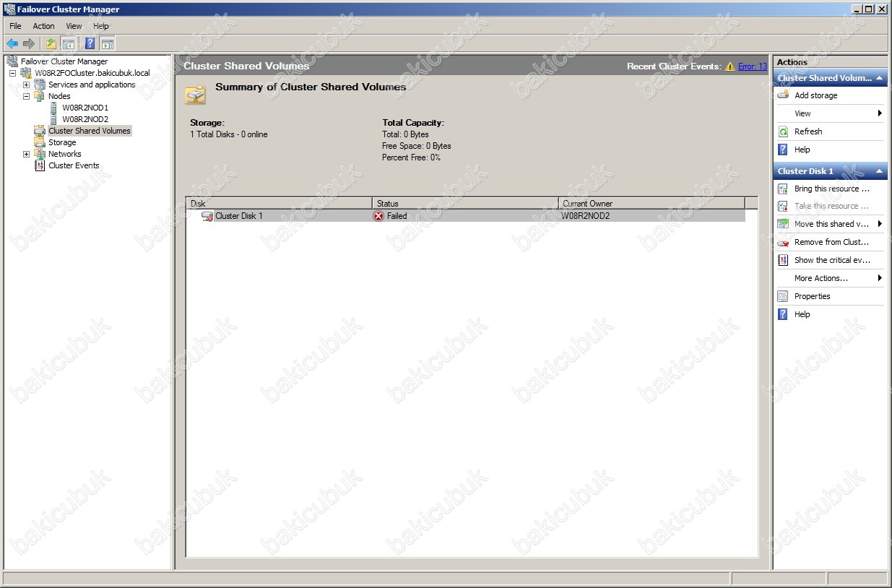The height and width of the screenshot is (588, 892).
Task: Click the Move this shared volume icon
Action: coord(783,224)
